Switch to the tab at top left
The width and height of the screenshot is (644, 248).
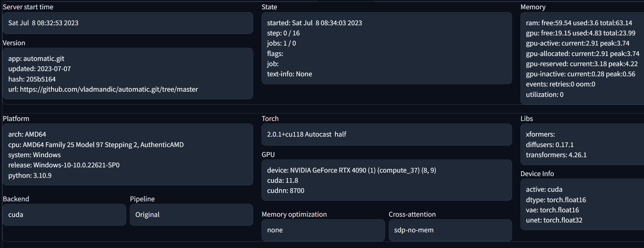(x=345, y=1)
